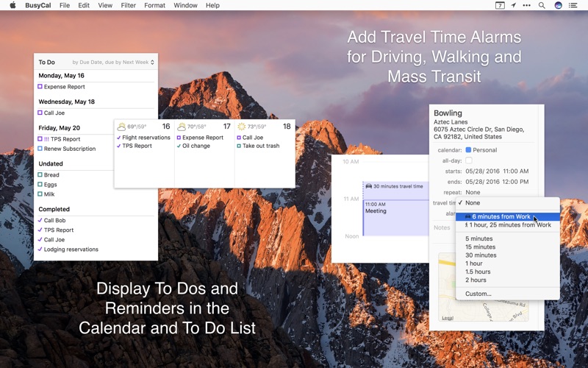Click the ends time 12:00 PM field
Screen dimensions: 588x368
click(x=516, y=182)
